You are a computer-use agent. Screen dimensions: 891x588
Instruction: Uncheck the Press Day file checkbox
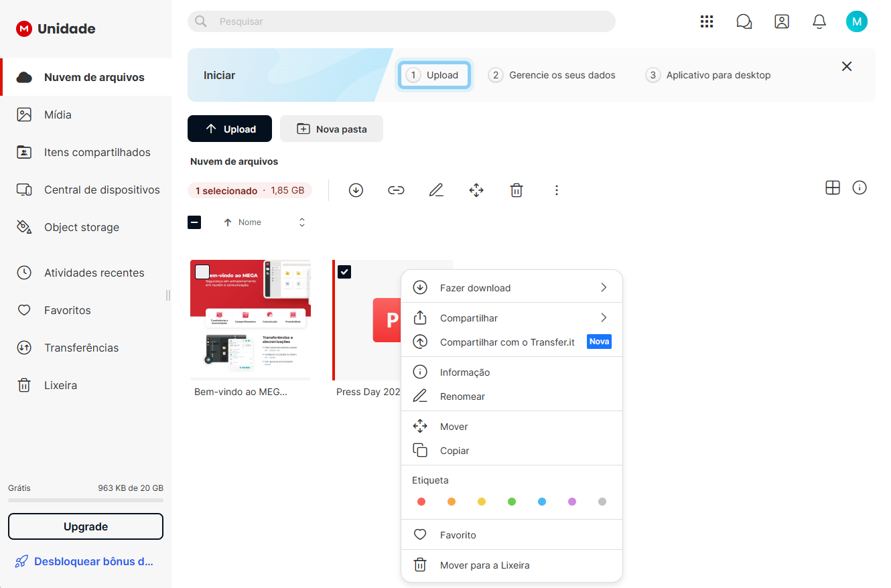[344, 271]
